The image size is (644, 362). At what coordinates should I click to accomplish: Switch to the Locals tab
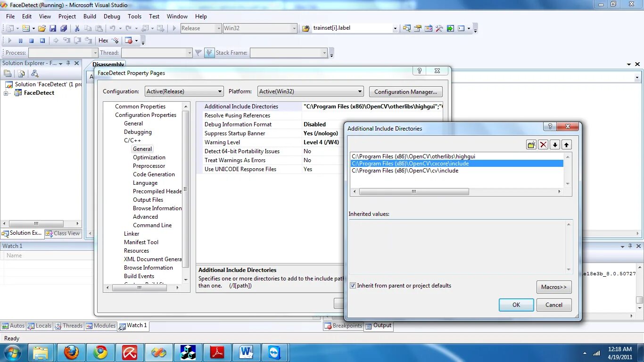pyautogui.click(x=40, y=326)
